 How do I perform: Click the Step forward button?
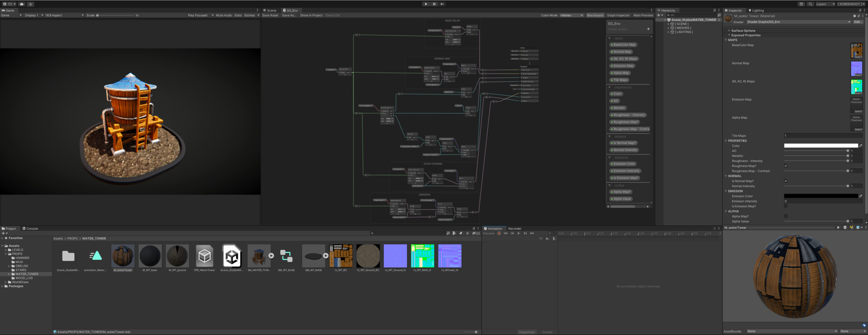[442, 4]
